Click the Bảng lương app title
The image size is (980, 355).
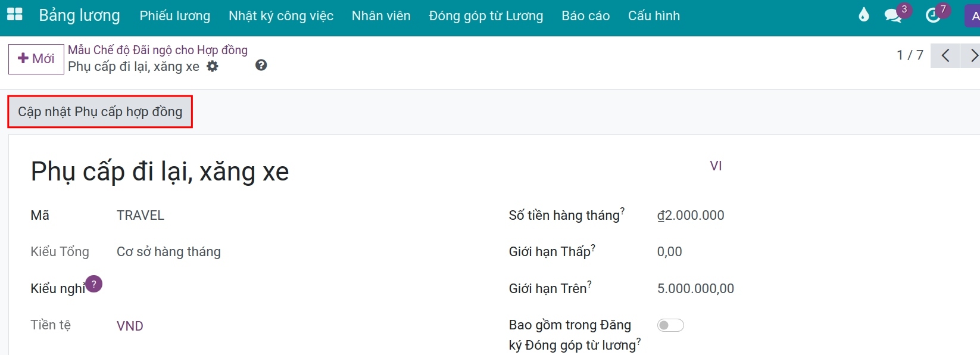click(79, 15)
